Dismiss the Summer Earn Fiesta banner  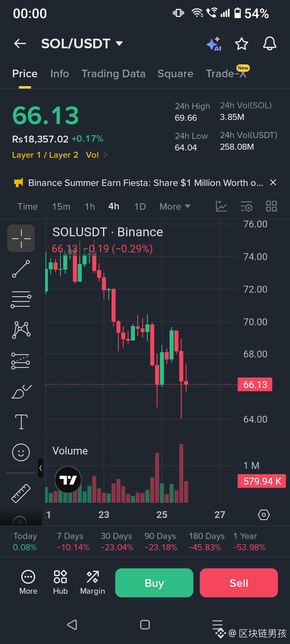273,183
